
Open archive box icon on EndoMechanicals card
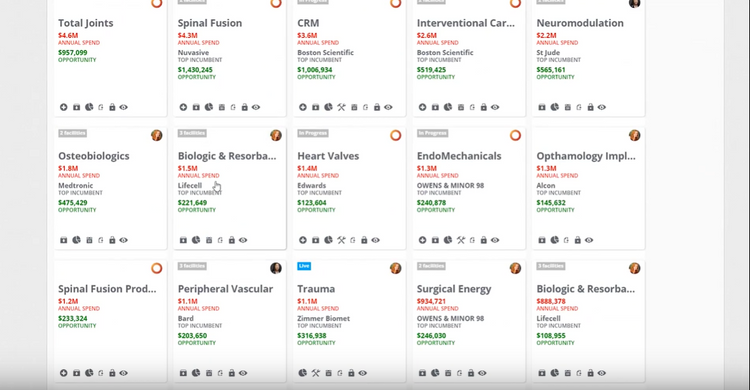[x=435, y=240]
